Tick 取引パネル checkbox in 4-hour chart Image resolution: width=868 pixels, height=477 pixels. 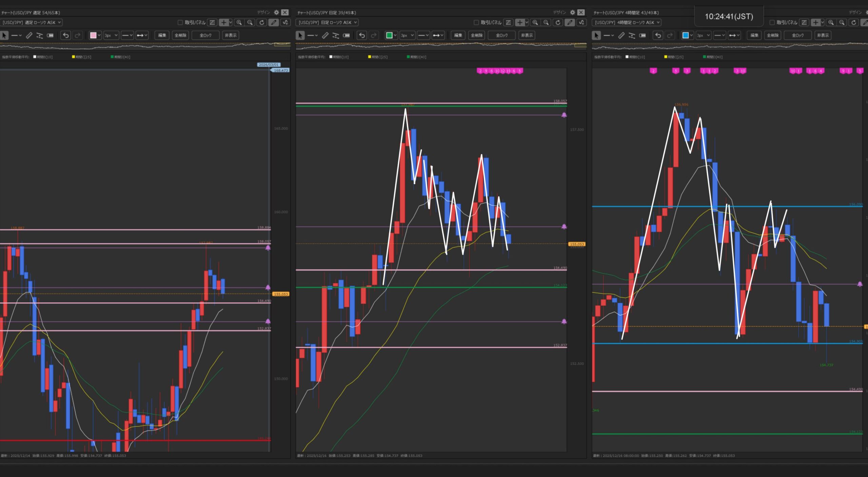[x=772, y=22]
